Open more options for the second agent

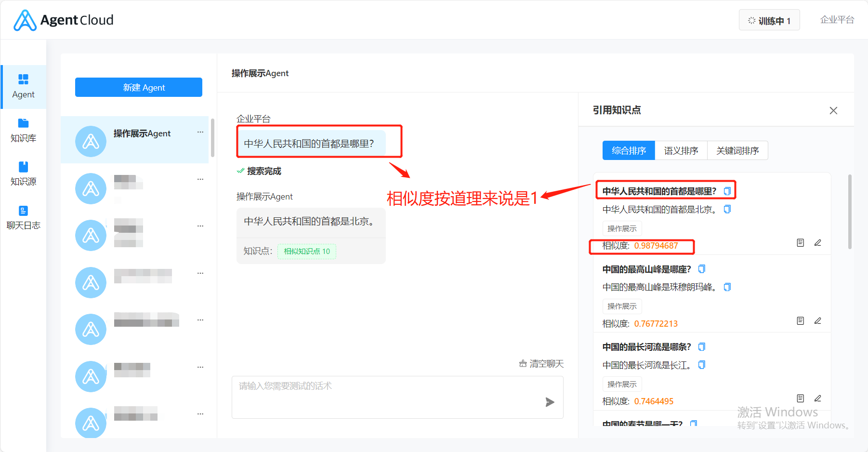pyautogui.click(x=200, y=179)
